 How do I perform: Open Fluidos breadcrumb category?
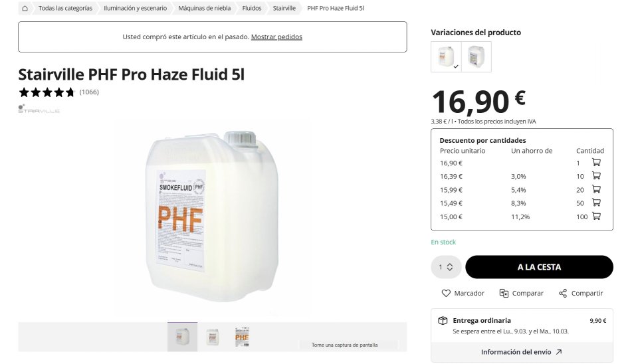pos(252,9)
